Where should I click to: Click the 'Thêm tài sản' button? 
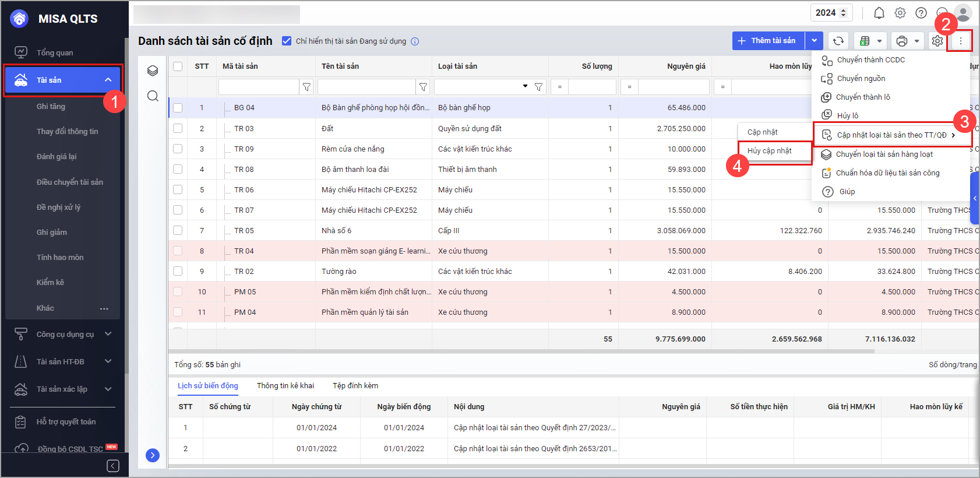click(x=768, y=41)
